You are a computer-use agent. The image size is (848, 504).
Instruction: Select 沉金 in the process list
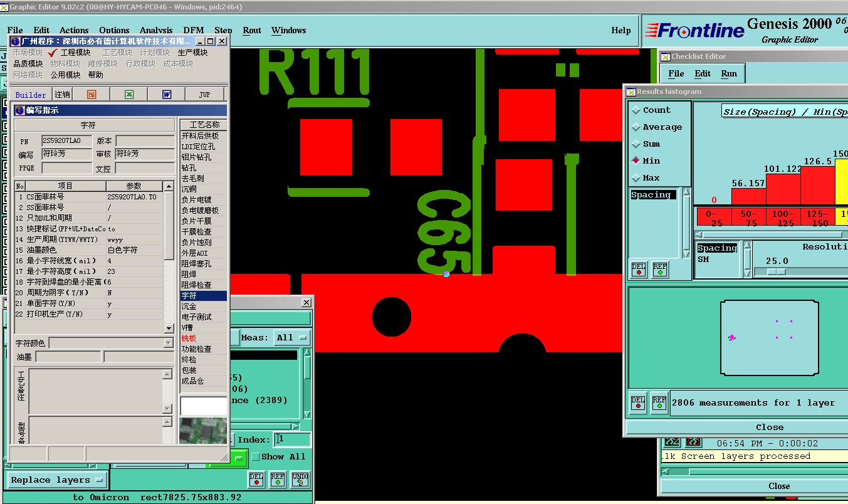(x=204, y=306)
